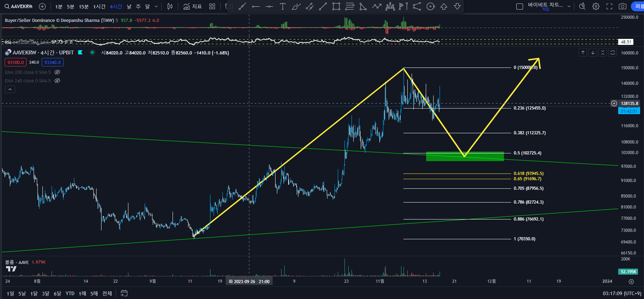Select the Text tool
The width and height of the screenshot is (644, 299).
click(283, 6)
